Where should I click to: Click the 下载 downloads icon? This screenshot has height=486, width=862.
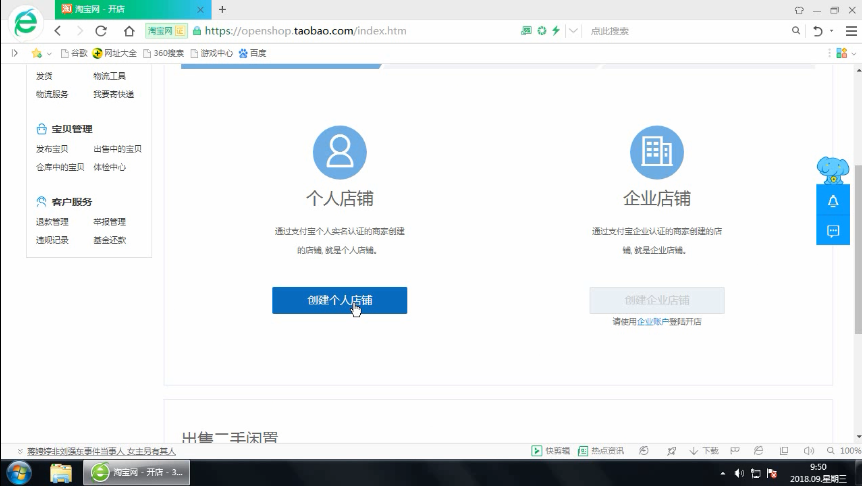pyautogui.click(x=704, y=451)
